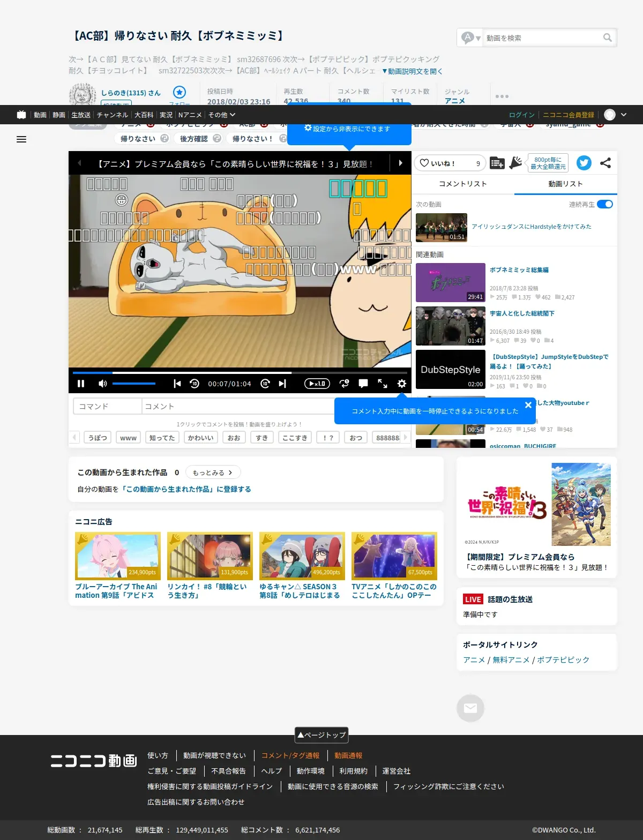Image resolution: width=643 pixels, height=840 pixels.
Task: Click the 帰りなさい tag
Action: 138,139
